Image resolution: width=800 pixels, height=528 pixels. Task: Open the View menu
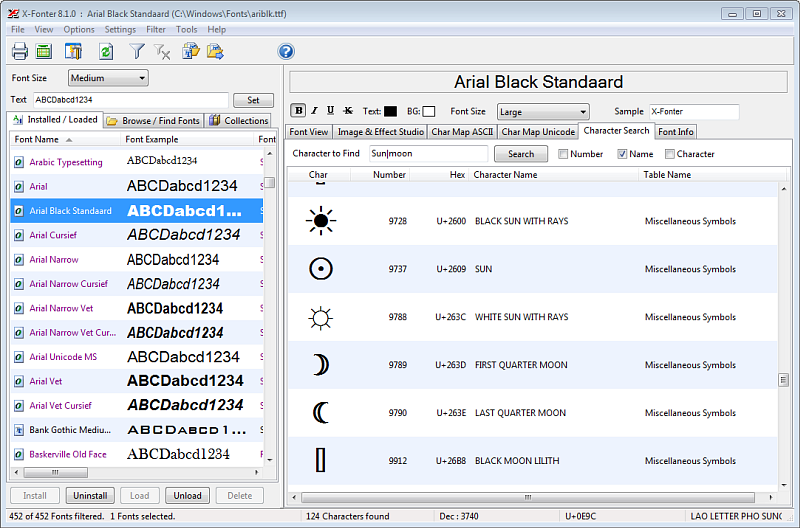click(x=44, y=30)
